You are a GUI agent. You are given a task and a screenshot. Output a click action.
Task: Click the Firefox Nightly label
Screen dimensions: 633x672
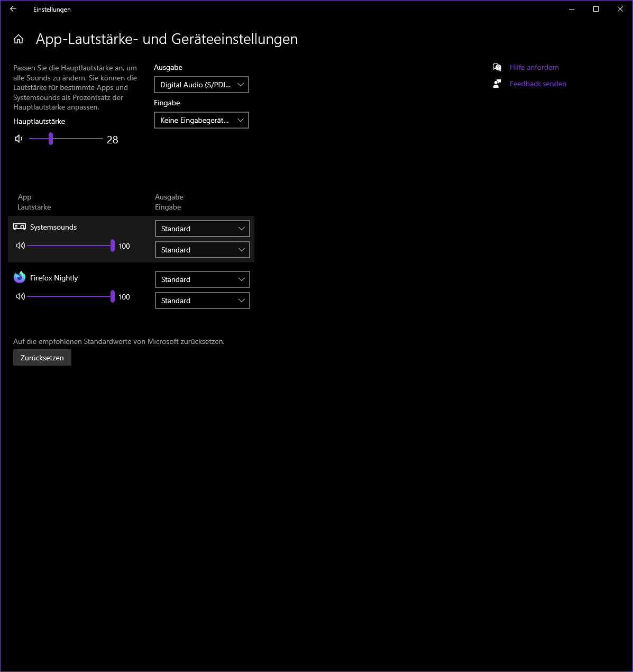click(x=54, y=278)
